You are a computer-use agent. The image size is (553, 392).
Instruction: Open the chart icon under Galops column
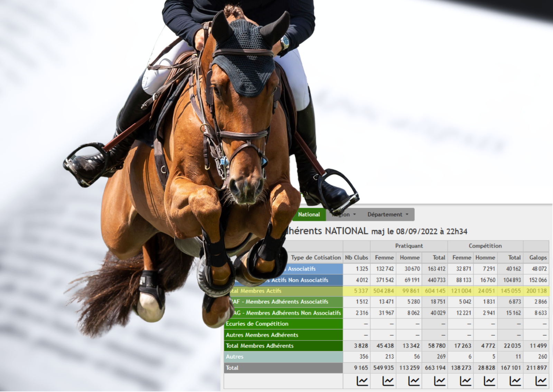point(541,381)
